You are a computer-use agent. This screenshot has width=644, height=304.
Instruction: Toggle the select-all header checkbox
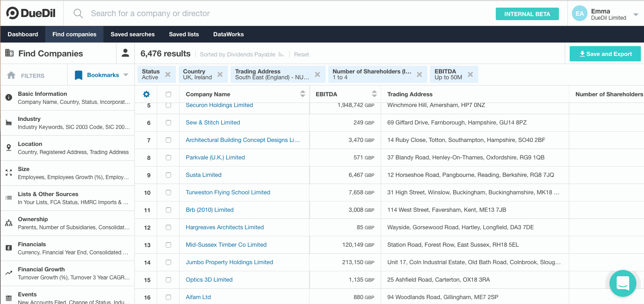(x=168, y=94)
